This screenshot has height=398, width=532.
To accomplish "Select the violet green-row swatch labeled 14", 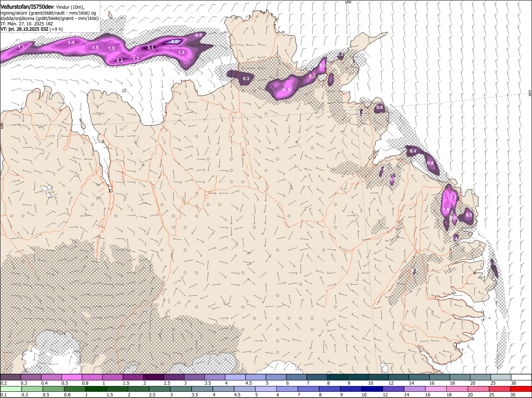I will [415, 389].
